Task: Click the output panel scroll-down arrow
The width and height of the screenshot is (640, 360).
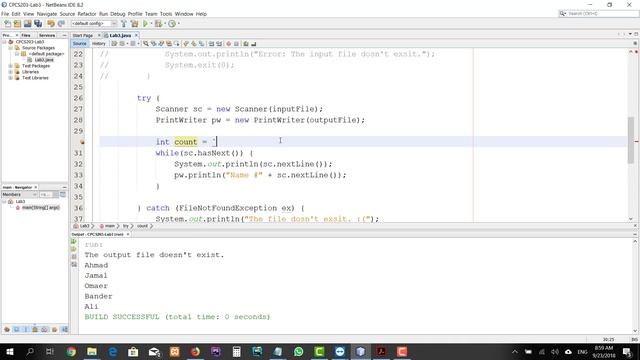Action: [635, 331]
